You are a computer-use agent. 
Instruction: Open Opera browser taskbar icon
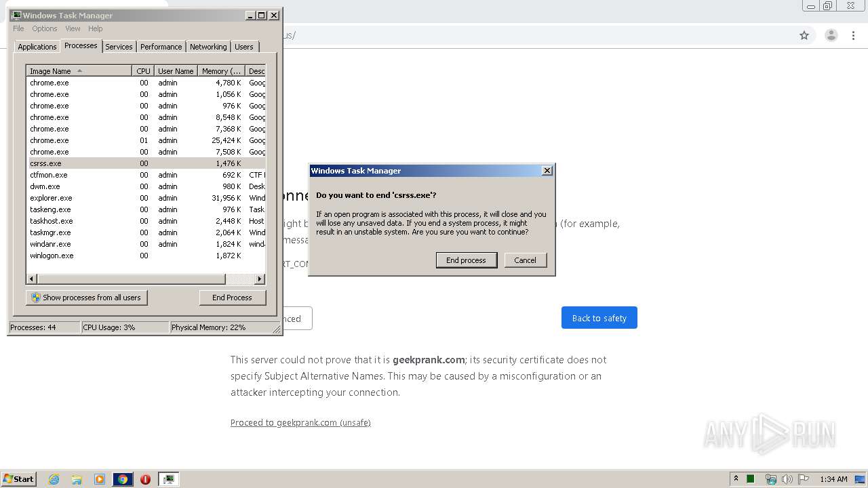(x=145, y=479)
